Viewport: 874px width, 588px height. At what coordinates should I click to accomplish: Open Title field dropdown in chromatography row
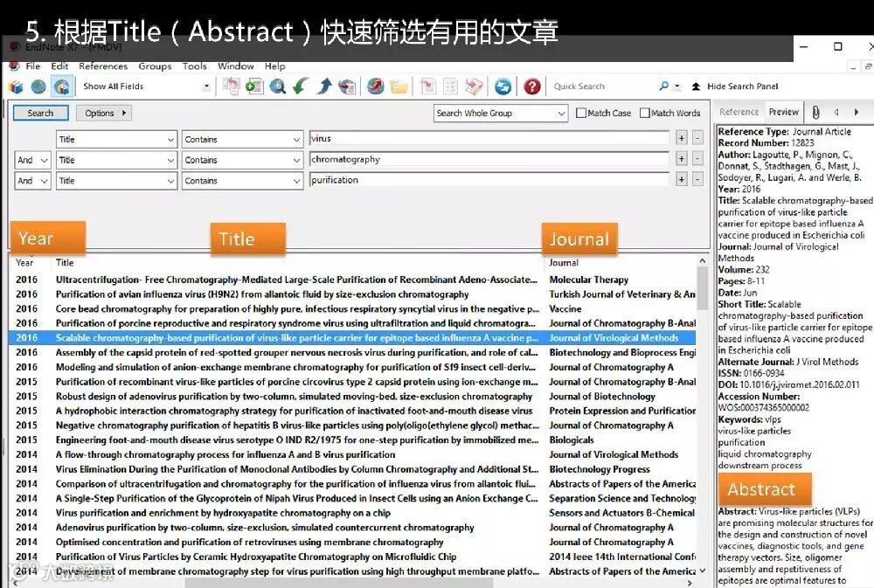click(x=116, y=160)
